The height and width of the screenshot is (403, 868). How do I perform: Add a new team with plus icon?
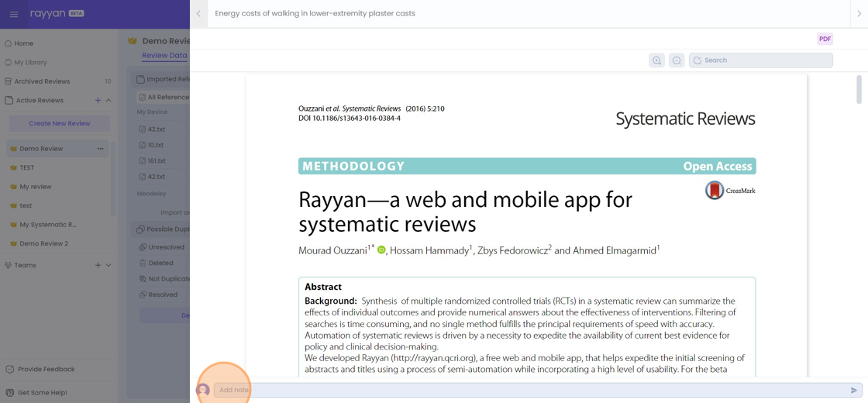coord(98,265)
